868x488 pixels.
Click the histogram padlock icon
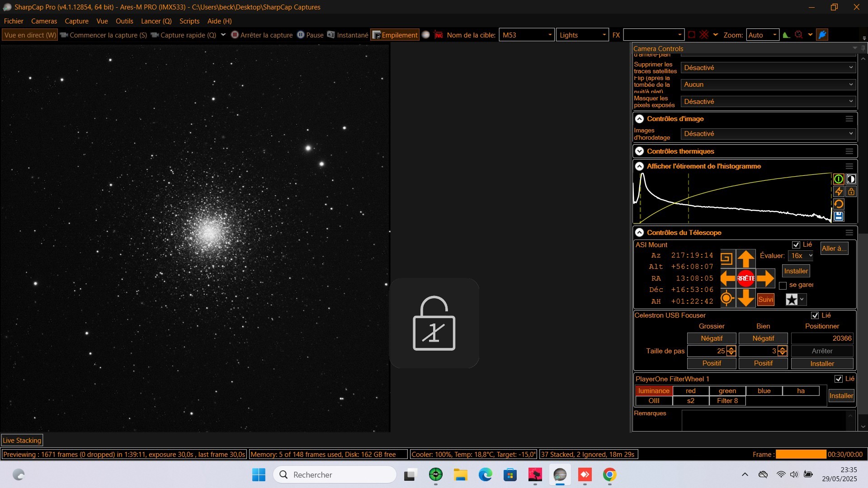pyautogui.click(x=851, y=192)
